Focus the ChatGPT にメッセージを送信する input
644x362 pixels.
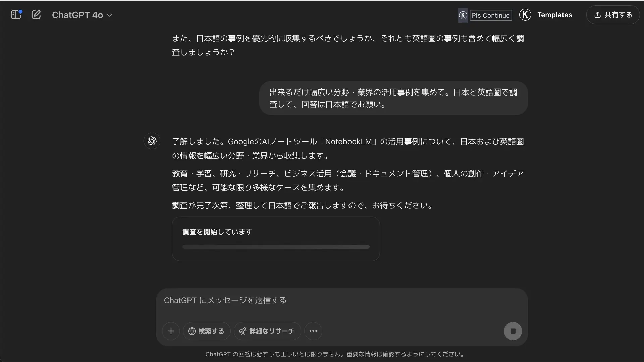(341, 300)
